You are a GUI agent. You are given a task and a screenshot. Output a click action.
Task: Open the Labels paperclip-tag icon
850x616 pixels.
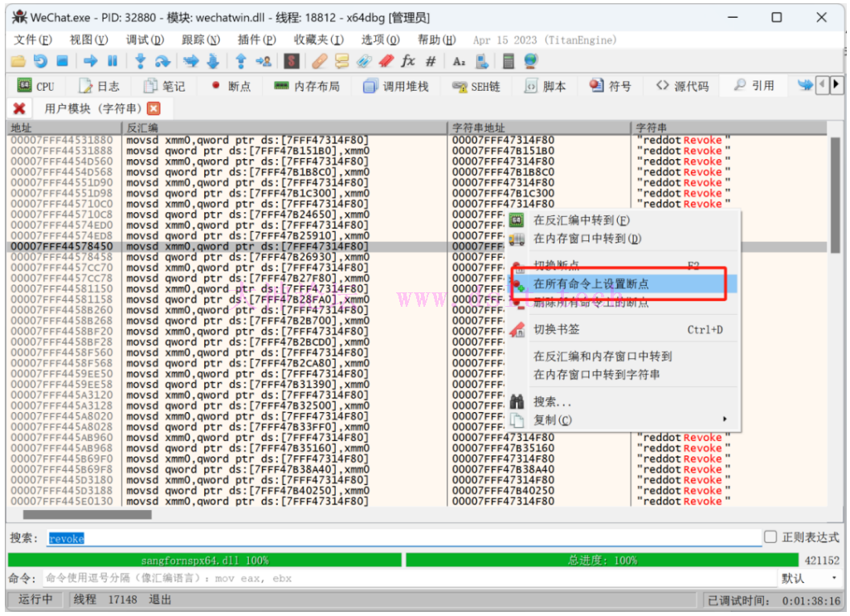pos(364,61)
